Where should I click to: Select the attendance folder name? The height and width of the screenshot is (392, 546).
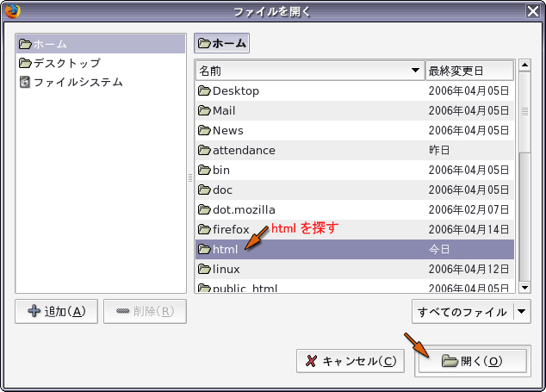point(244,151)
